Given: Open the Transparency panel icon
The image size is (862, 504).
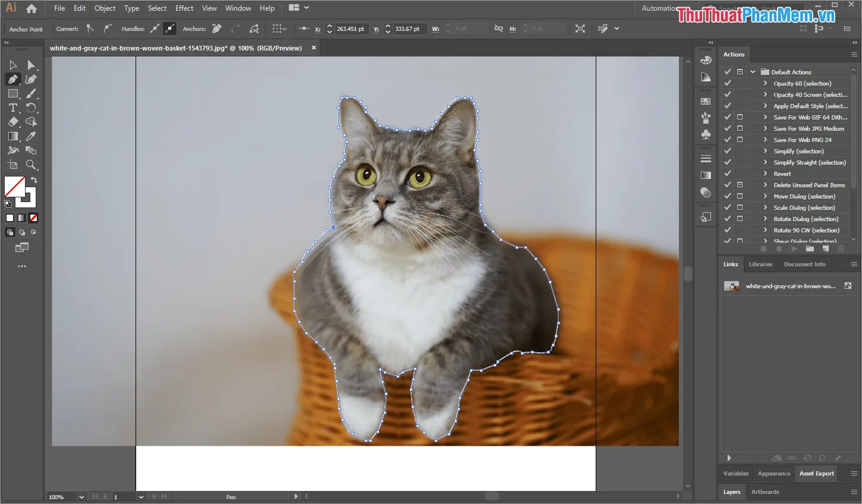Looking at the screenshot, I should click(706, 193).
